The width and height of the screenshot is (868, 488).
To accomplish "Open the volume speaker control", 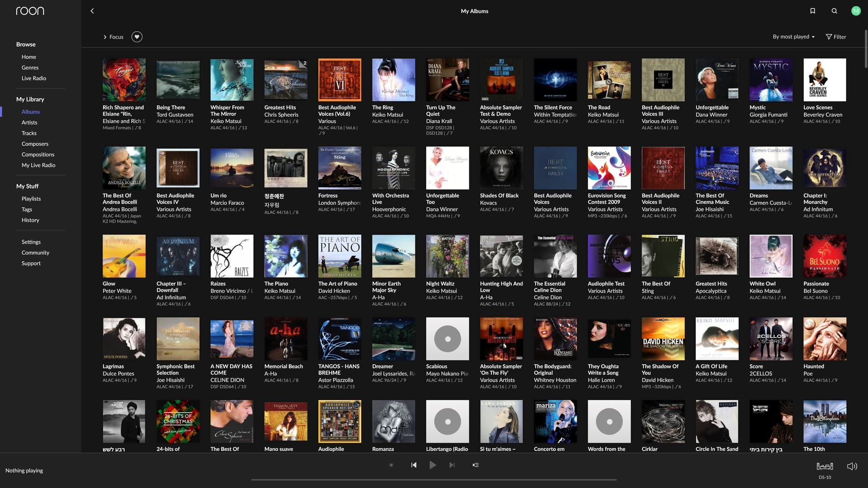I will pos(852,466).
